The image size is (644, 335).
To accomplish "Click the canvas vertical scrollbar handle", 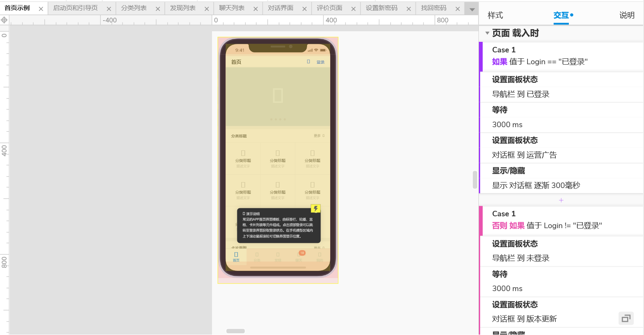I will [475, 180].
